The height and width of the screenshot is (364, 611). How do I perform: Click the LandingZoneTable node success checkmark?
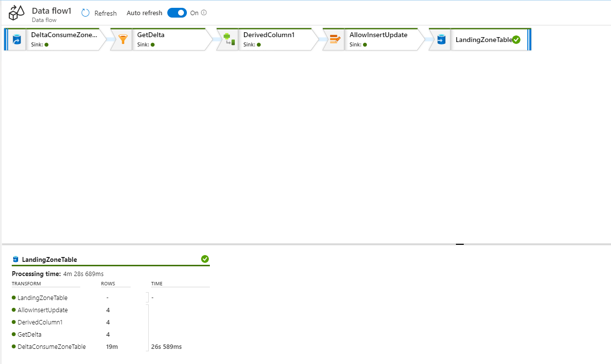[516, 40]
